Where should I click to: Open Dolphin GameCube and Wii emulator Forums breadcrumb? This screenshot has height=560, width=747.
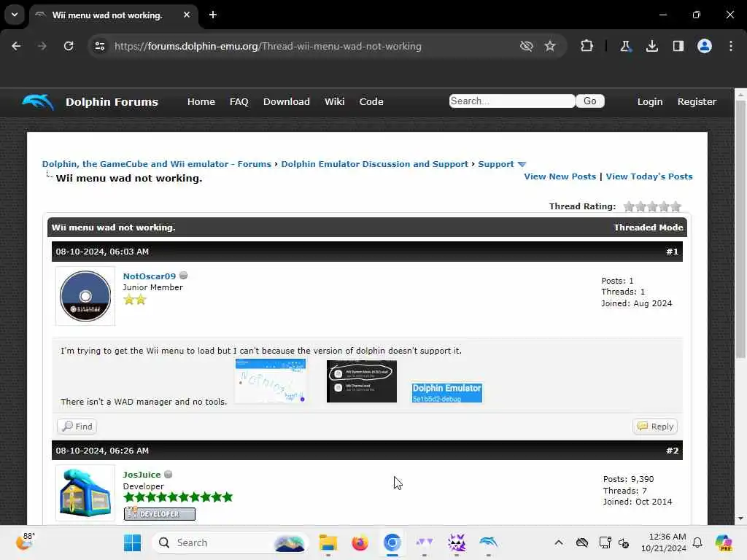[157, 164]
